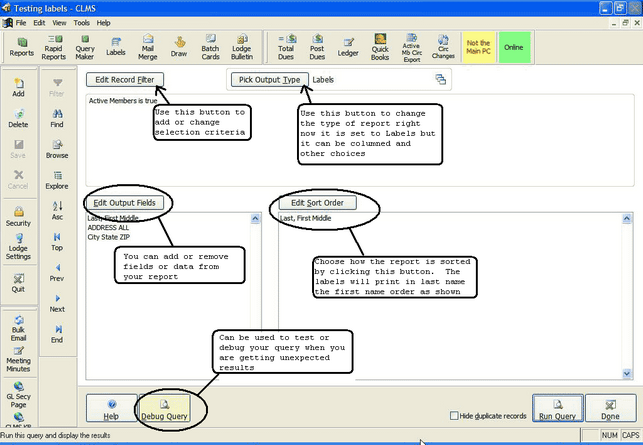Click the Edit Record Filter button
This screenshot has width=643, height=445.
pos(124,79)
